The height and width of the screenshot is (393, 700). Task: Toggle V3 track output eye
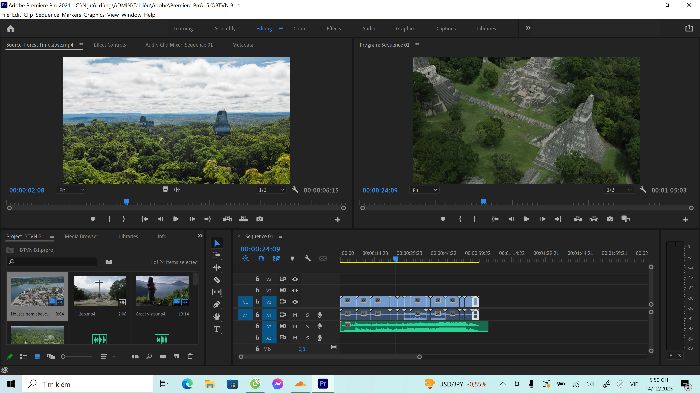pyautogui.click(x=295, y=279)
